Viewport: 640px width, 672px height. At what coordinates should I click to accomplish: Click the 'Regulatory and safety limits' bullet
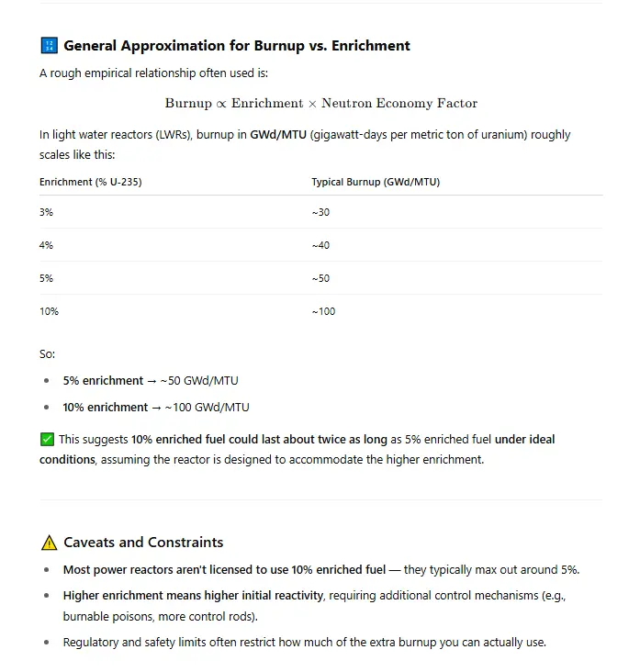tap(304, 642)
